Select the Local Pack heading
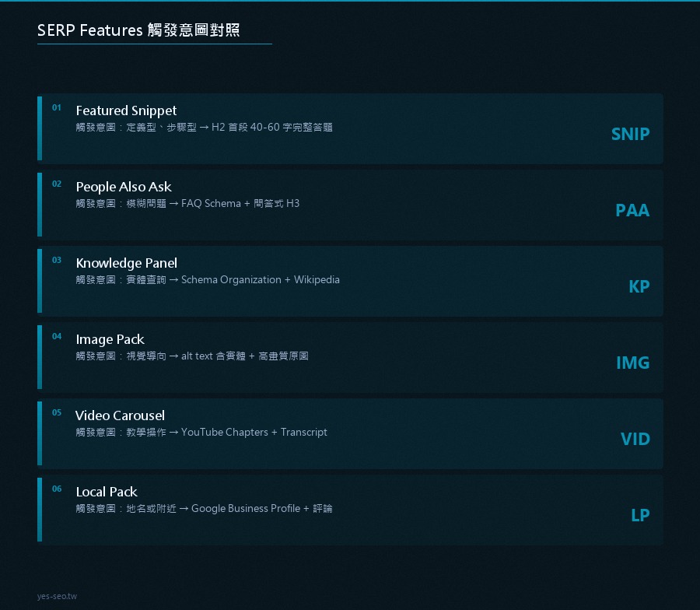The width and height of the screenshot is (700, 610). pos(107,492)
